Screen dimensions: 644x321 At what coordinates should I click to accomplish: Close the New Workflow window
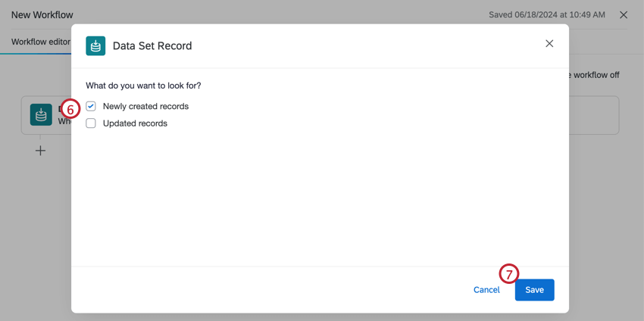point(624,15)
